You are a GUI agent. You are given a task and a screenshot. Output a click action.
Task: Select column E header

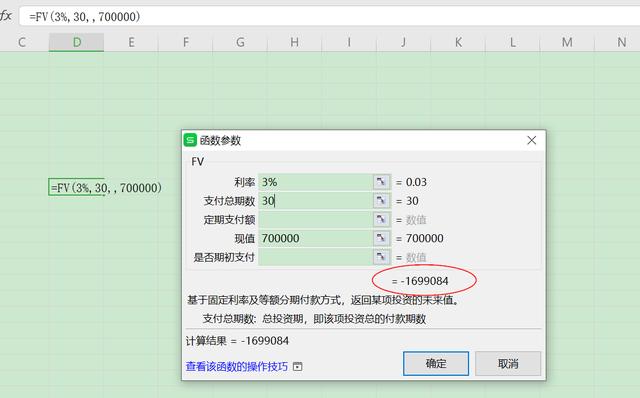click(x=131, y=42)
